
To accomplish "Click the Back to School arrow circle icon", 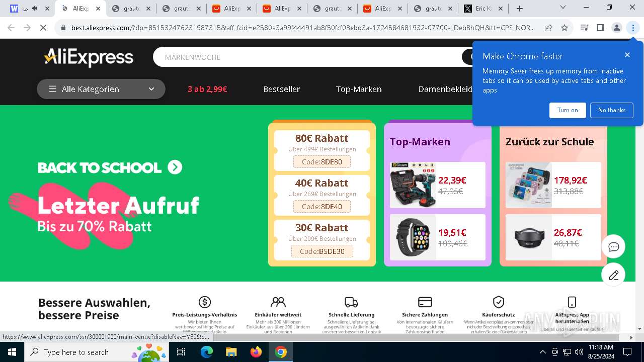I will coord(175,167).
